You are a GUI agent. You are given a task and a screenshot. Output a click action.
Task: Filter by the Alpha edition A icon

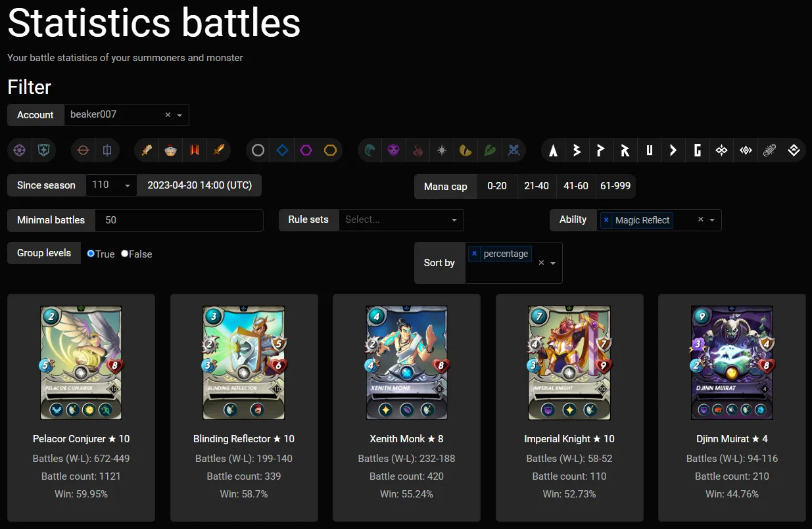[x=554, y=150]
